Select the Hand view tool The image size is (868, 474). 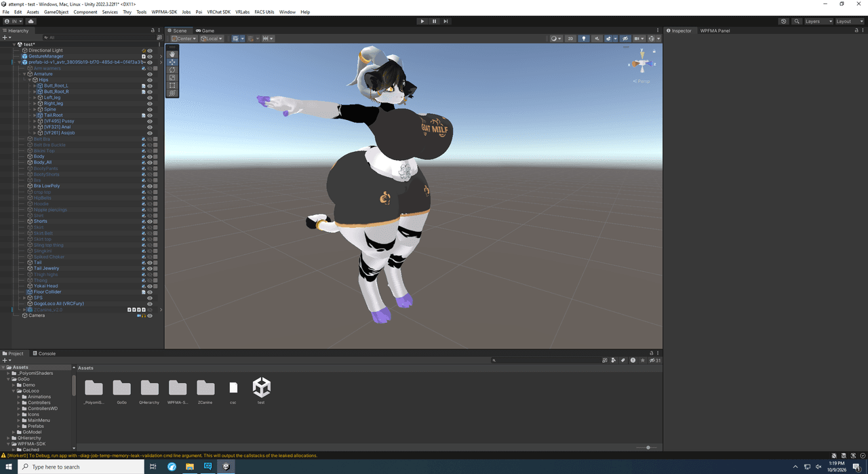[x=172, y=54]
